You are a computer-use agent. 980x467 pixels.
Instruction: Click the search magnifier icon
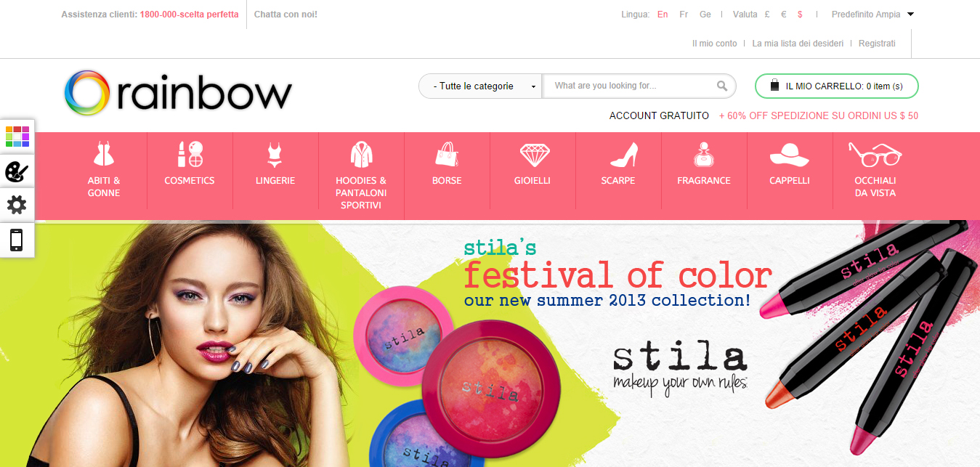722,86
